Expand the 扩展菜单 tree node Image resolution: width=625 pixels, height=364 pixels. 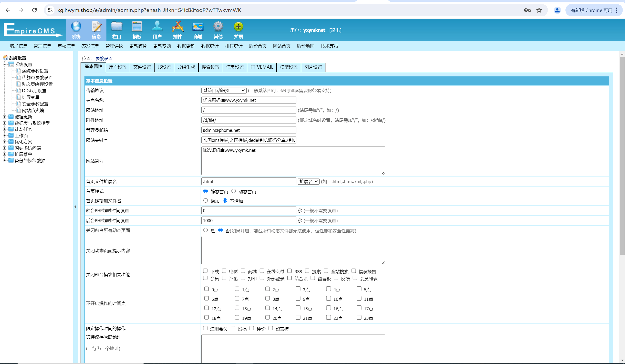(4, 154)
